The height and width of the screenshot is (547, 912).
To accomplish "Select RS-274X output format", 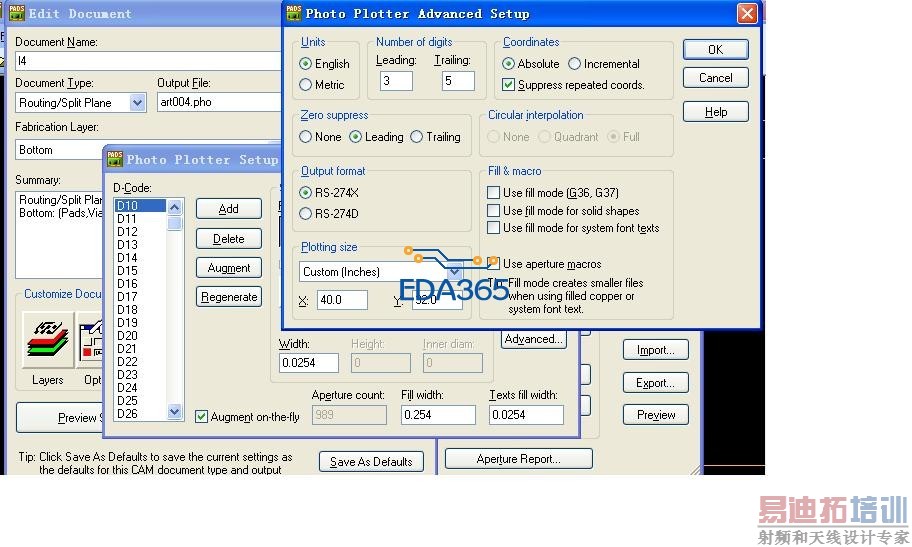I will coord(305,193).
